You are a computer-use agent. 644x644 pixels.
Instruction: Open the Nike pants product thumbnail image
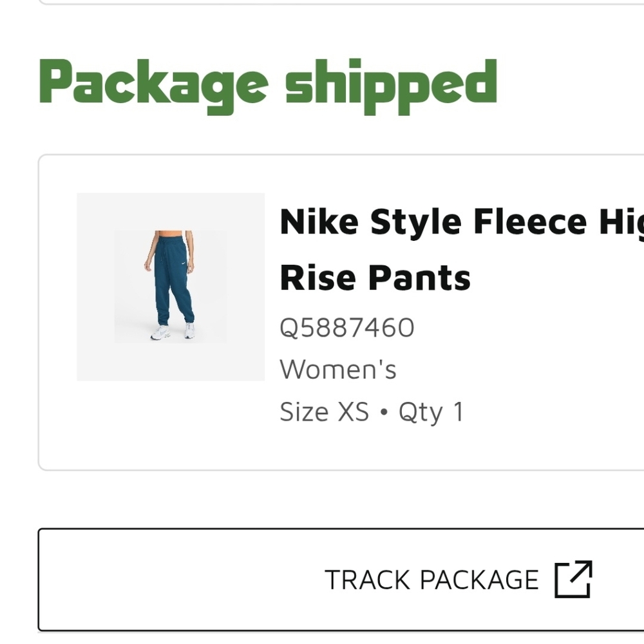pyautogui.click(x=170, y=287)
